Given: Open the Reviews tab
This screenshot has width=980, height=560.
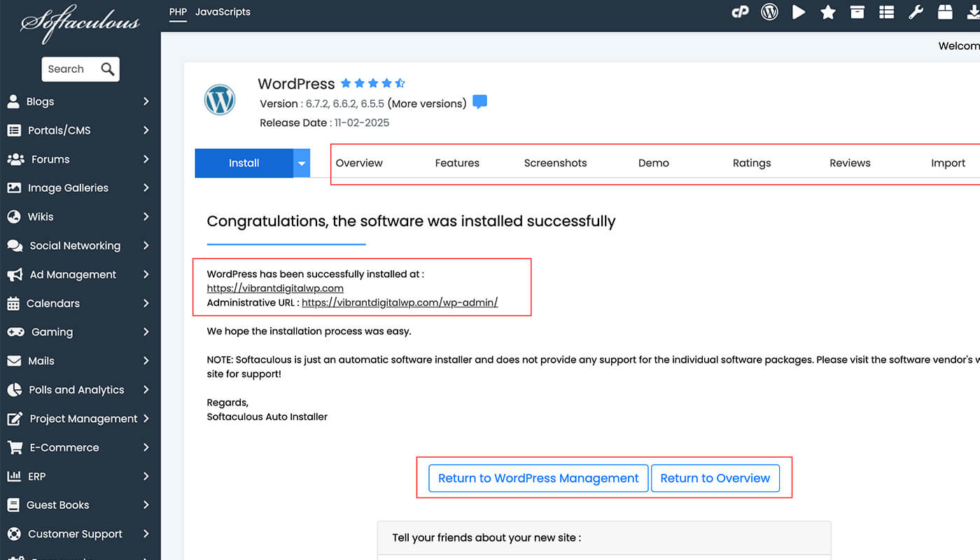Looking at the screenshot, I should [x=850, y=163].
